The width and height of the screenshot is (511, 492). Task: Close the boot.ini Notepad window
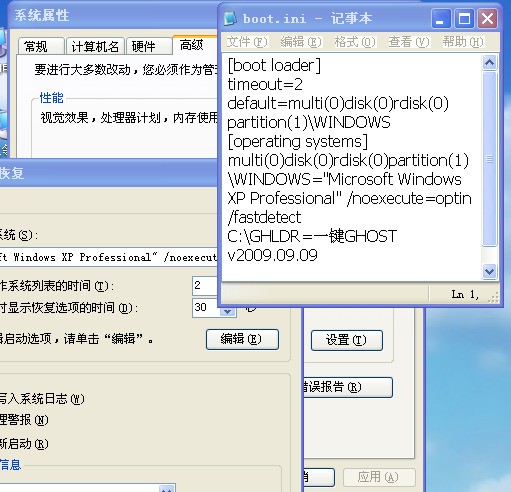[488, 19]
